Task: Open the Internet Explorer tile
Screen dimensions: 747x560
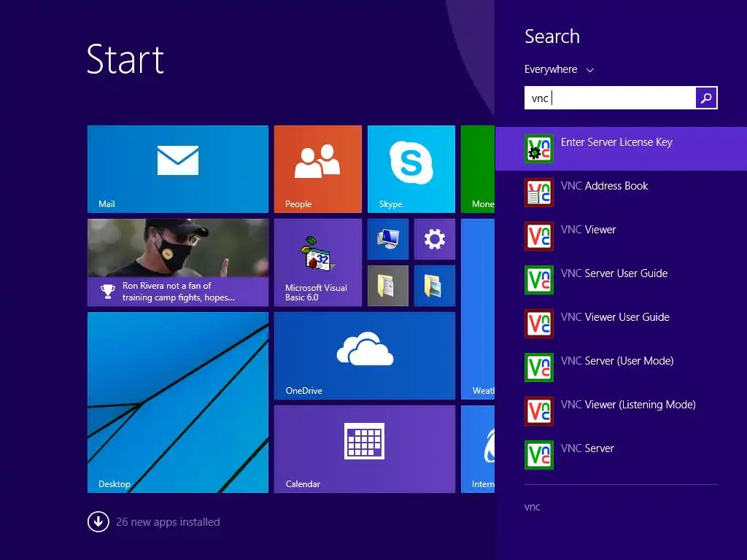Action: pos(478,449)
